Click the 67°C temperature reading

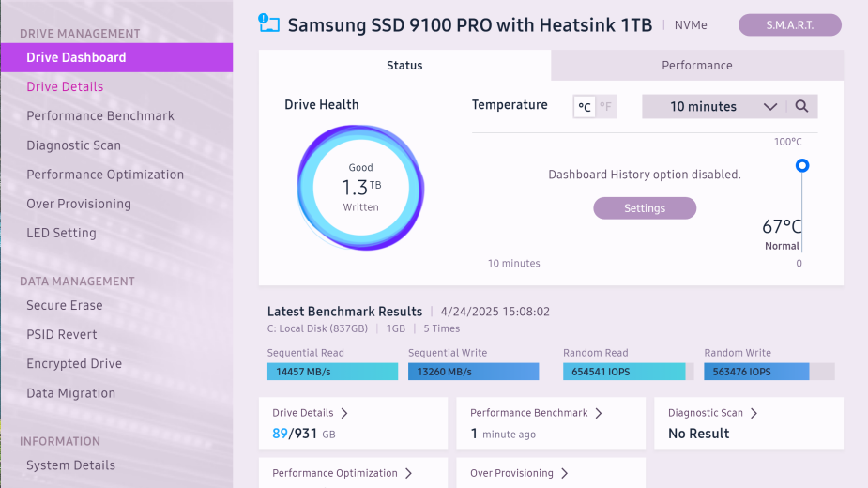[782, 226]
